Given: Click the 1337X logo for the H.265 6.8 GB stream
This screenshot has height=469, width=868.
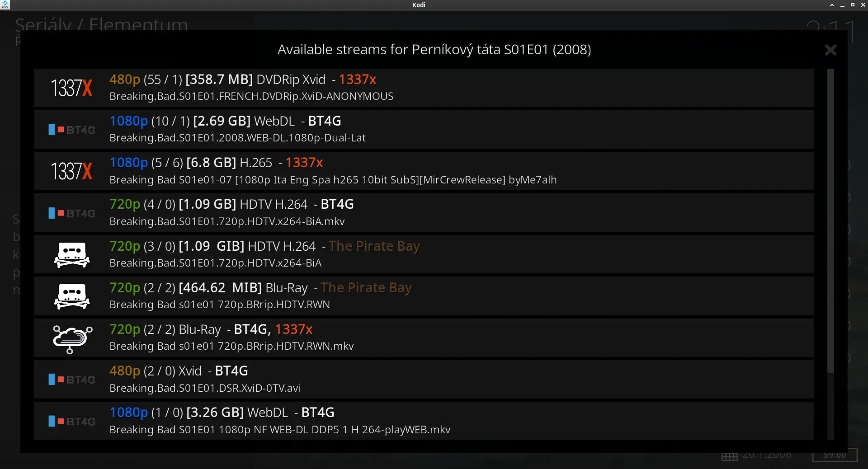Looking at the screenshot, I should pos(71,171).
